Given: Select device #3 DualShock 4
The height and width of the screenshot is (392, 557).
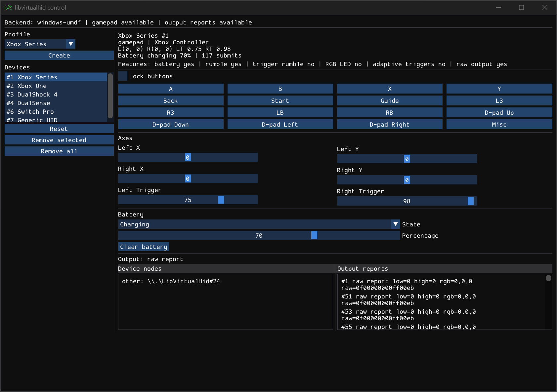Looking at the screenshot, I should point(56,94).
